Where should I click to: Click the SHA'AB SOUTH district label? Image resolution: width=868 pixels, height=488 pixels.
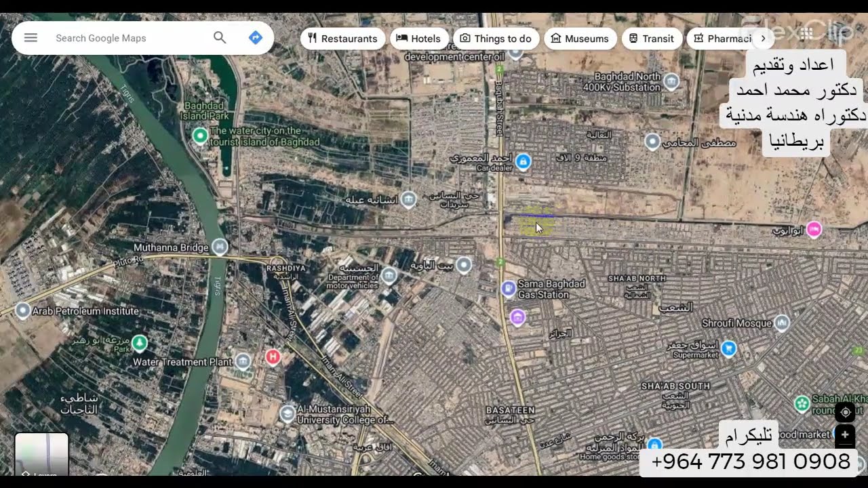[x=675, y=386]
